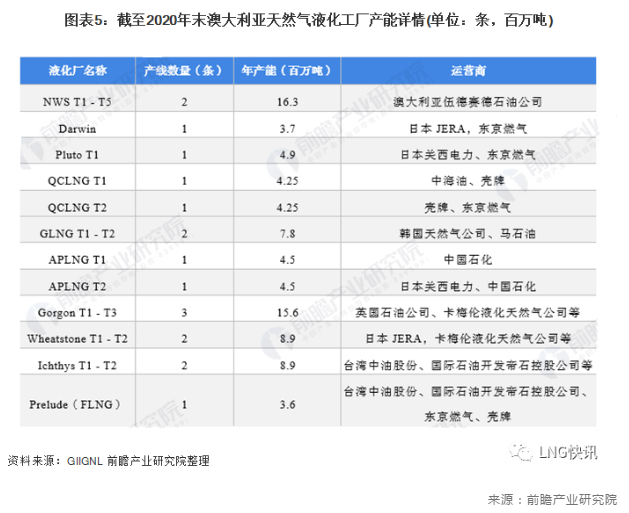
Task: Click the 4.25 value in the QCLNG T2 row
Action: pyautogui.click(x=287, y=208)
